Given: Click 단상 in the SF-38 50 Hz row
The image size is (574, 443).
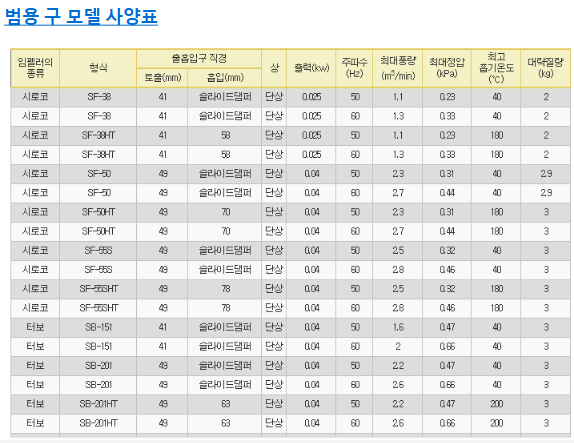Looking at the screenshot, I should (x=274, y=97).
